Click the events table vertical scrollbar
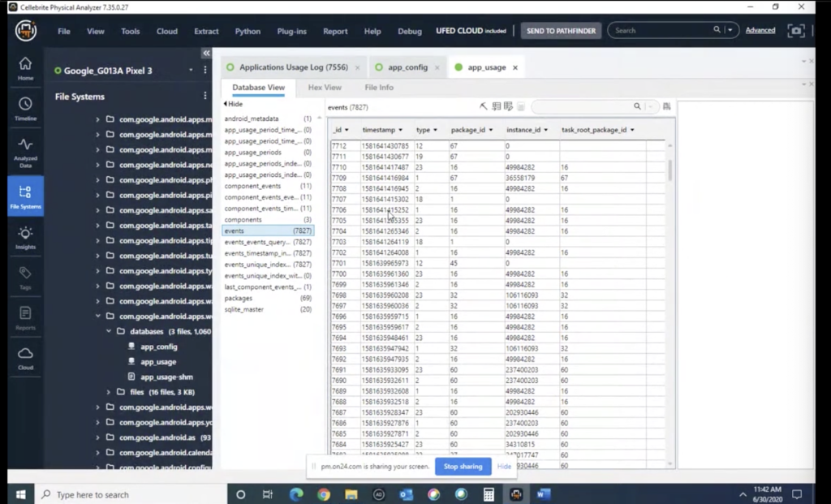Viewport: 831px width, 504px height. click(670, 170)
